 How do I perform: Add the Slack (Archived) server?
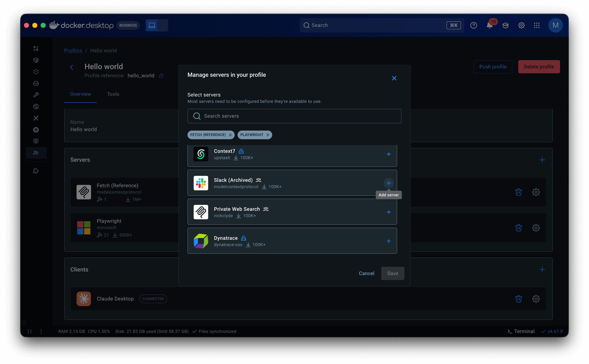pos(388,183)
